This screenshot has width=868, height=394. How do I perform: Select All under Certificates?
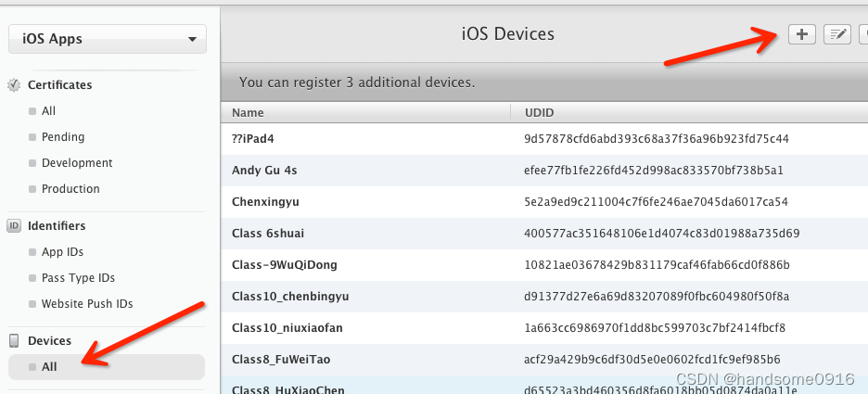48,111
